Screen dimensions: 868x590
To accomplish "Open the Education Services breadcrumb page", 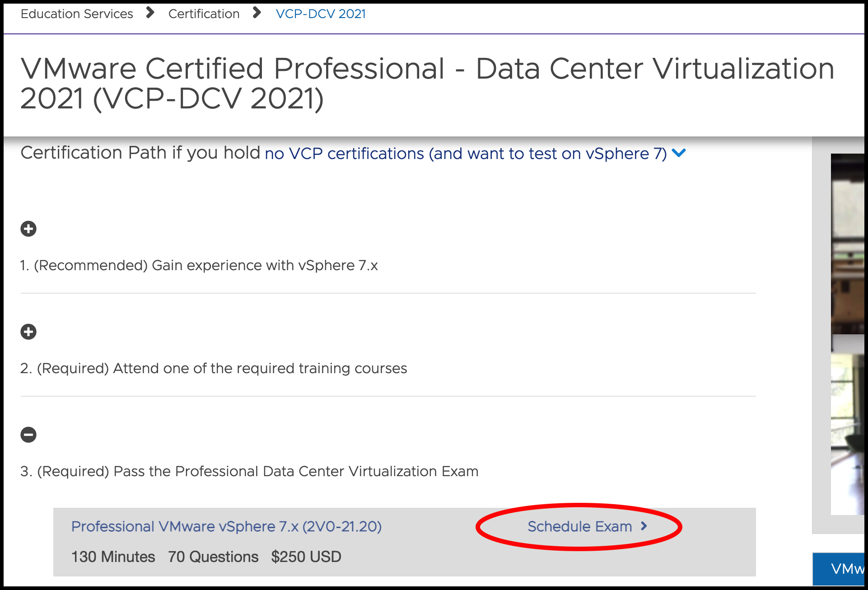I will [x=76, y=13].
